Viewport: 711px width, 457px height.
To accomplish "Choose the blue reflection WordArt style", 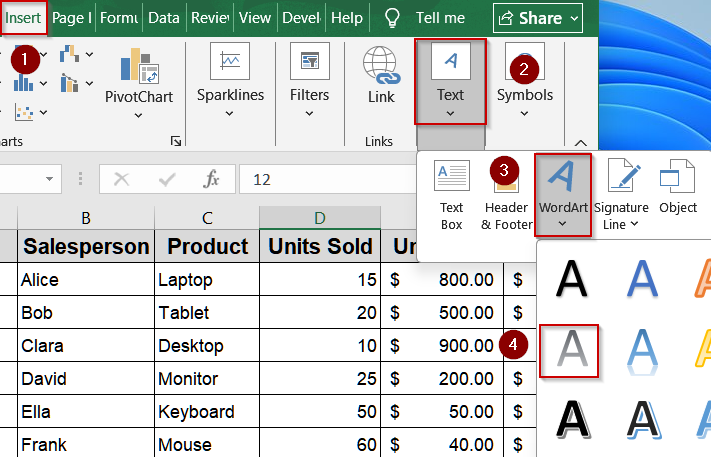I will point(642,350).
